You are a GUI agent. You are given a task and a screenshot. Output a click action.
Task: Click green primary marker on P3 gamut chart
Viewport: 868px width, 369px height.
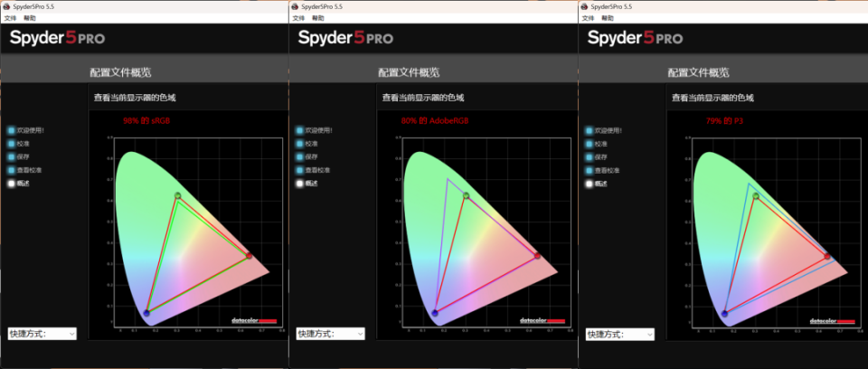click(756, 195)
